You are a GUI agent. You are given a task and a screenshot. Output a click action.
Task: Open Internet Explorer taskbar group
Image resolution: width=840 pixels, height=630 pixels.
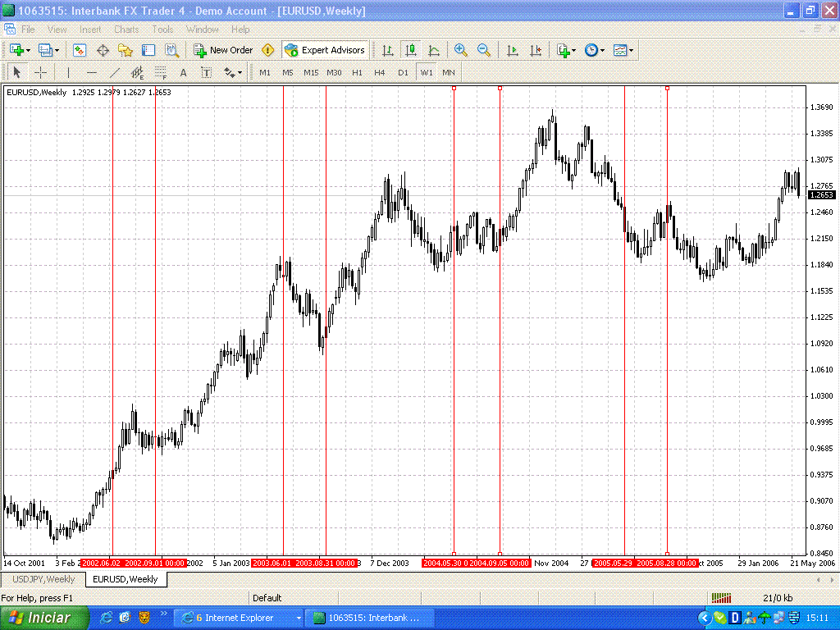coord(240,618)
